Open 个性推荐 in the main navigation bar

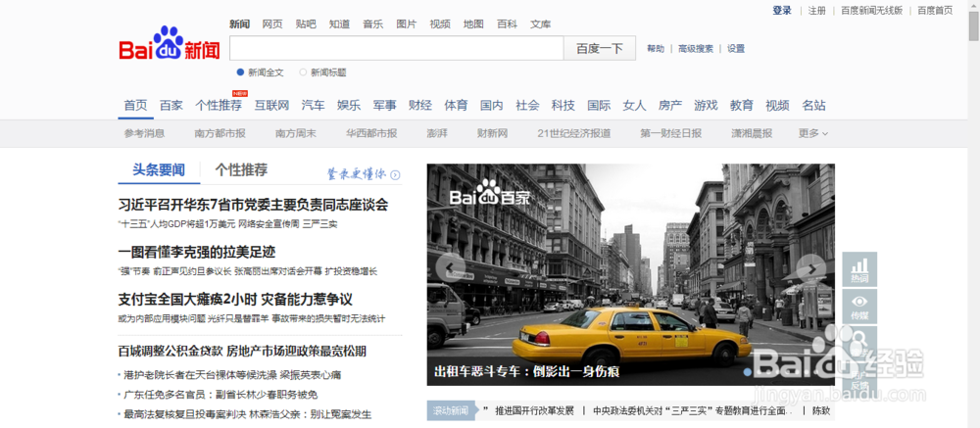(x=219, y=106)
